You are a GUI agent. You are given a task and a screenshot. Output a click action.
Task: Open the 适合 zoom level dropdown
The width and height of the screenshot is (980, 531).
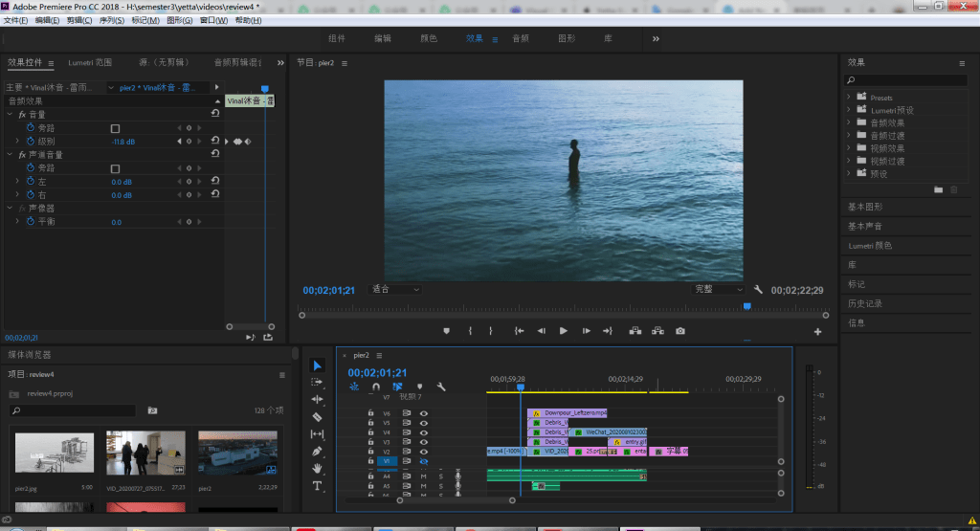point(395,289)
